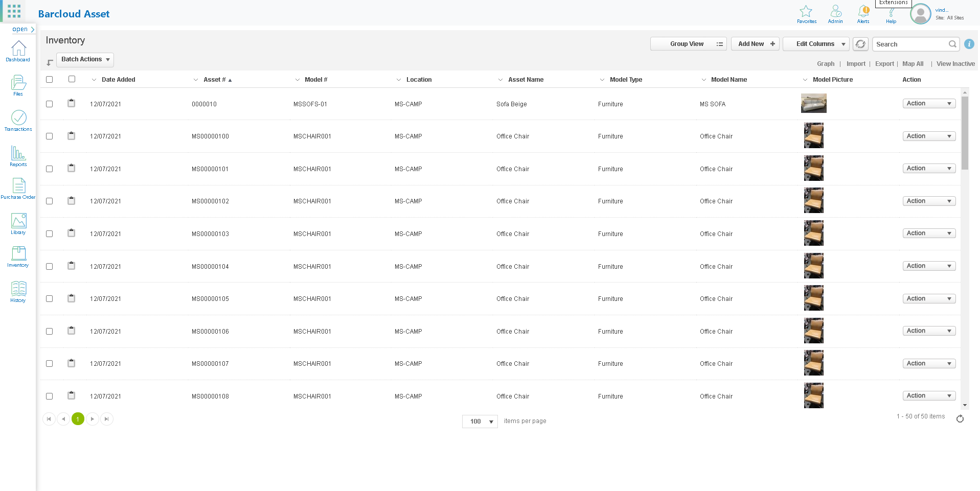Sort by the Asset # column header
980x491 pixels.
click(214, 80)
